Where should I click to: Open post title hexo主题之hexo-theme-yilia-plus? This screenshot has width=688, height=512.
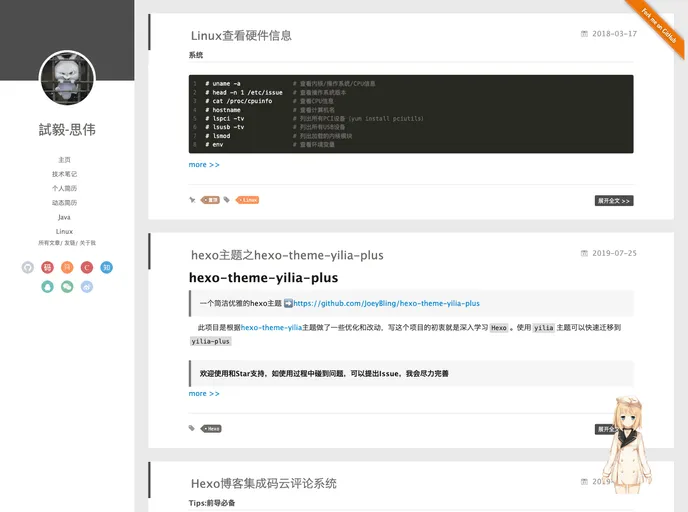pyautogui.click(x=287, y=255)
